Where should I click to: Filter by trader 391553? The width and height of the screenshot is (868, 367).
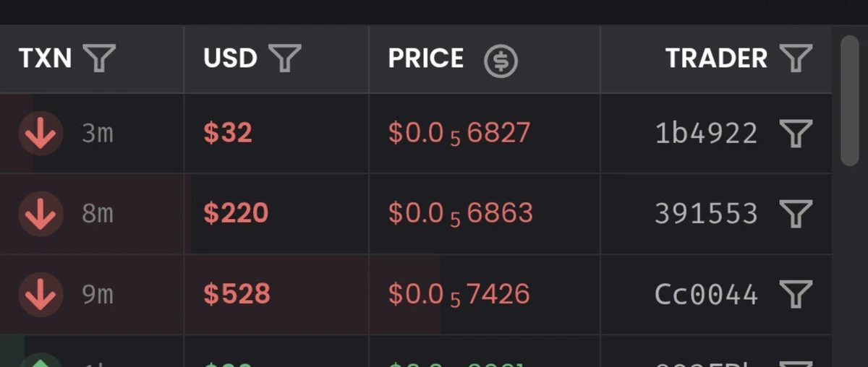[x=796, y=214]
